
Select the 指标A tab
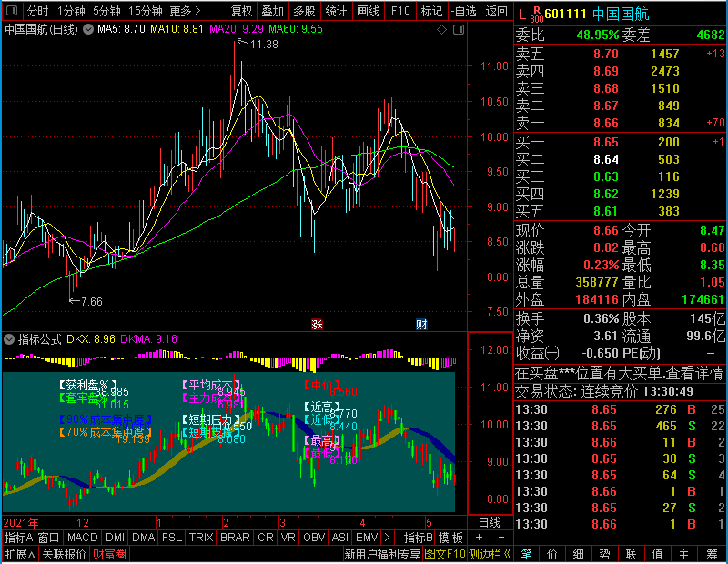18,538
